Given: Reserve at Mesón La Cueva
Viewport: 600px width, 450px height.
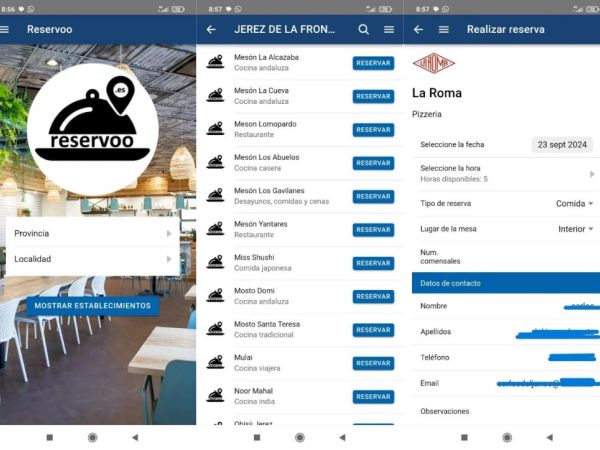Looking at the screenshot, I should [373, 96].
